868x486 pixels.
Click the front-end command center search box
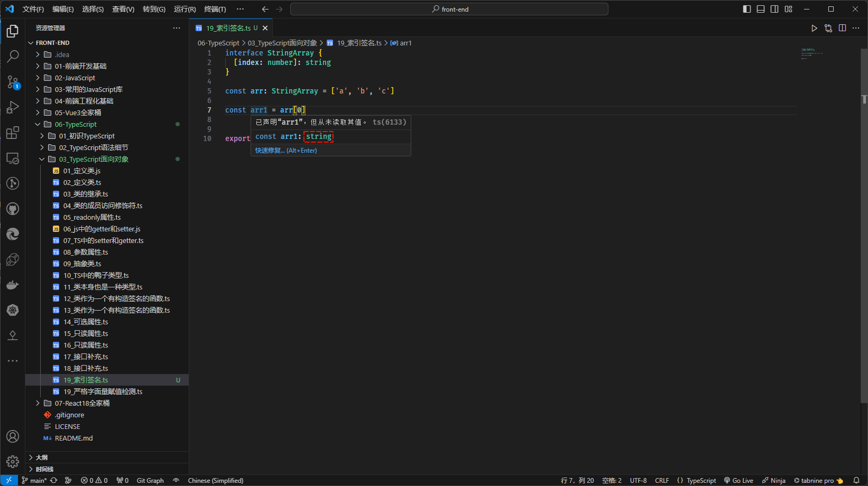(x=449, y=9)
